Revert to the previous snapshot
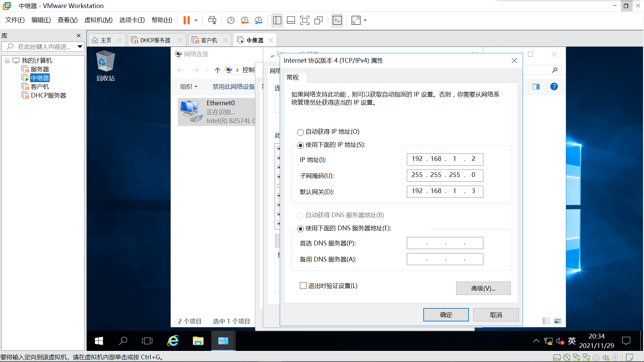Image resolution: width=644 pixels, height=362 pixels. pyautogui.click(x=245, y=20)
